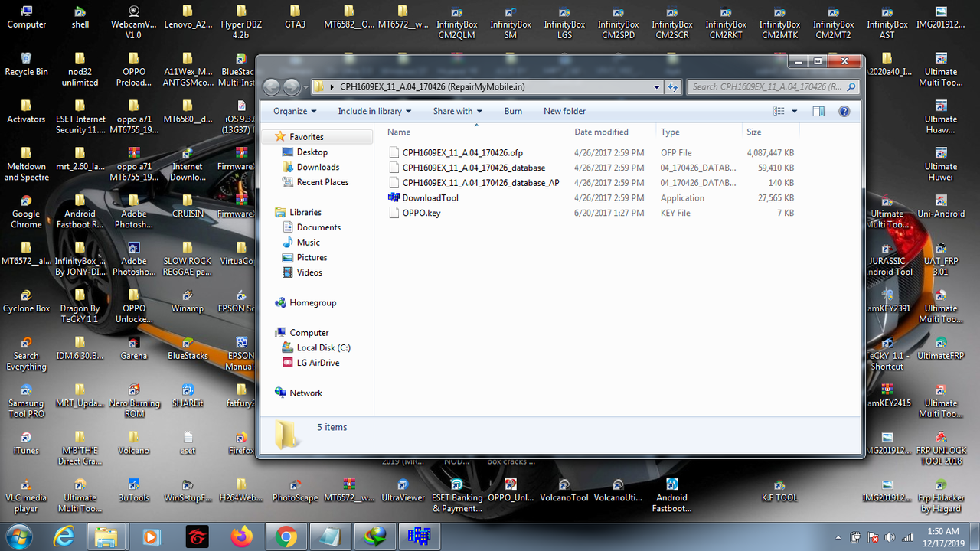Select Homegroup in the navigation pane
Screen dimensions: 980x551
click(312, 303)
